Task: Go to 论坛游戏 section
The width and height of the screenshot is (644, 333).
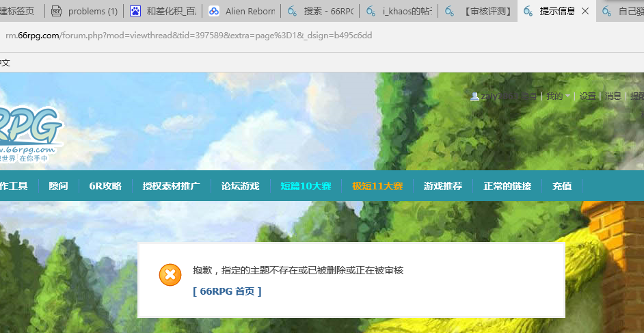Action: coord(240,186)
